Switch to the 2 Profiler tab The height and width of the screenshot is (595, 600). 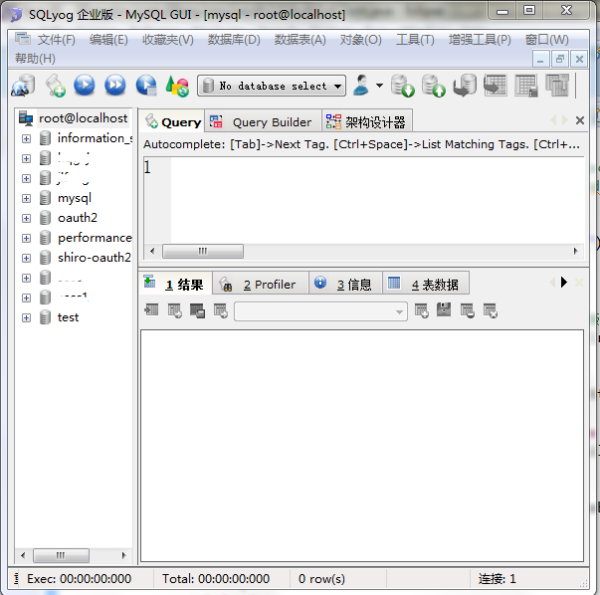coord(260,284)
